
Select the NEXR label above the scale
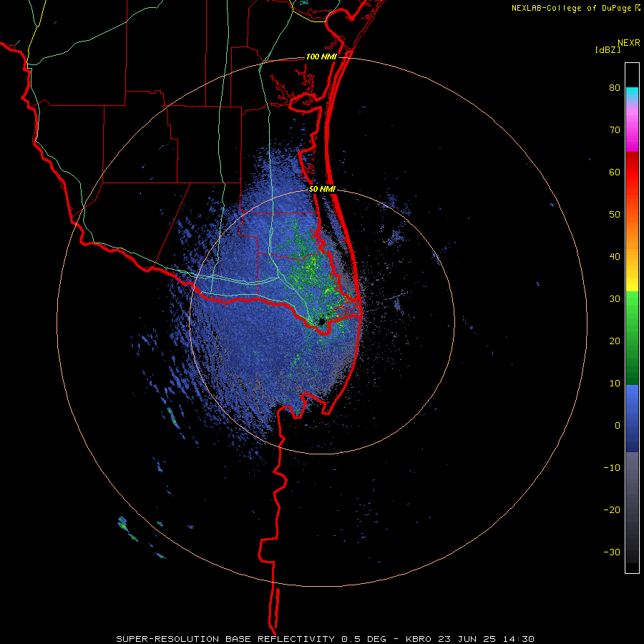(628, 43)
